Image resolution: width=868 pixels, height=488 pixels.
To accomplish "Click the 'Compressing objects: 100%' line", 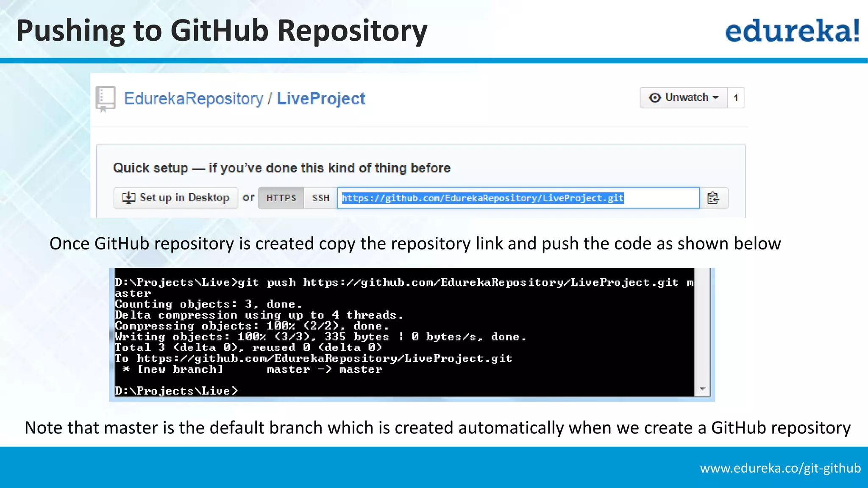I will coord(252,326).
